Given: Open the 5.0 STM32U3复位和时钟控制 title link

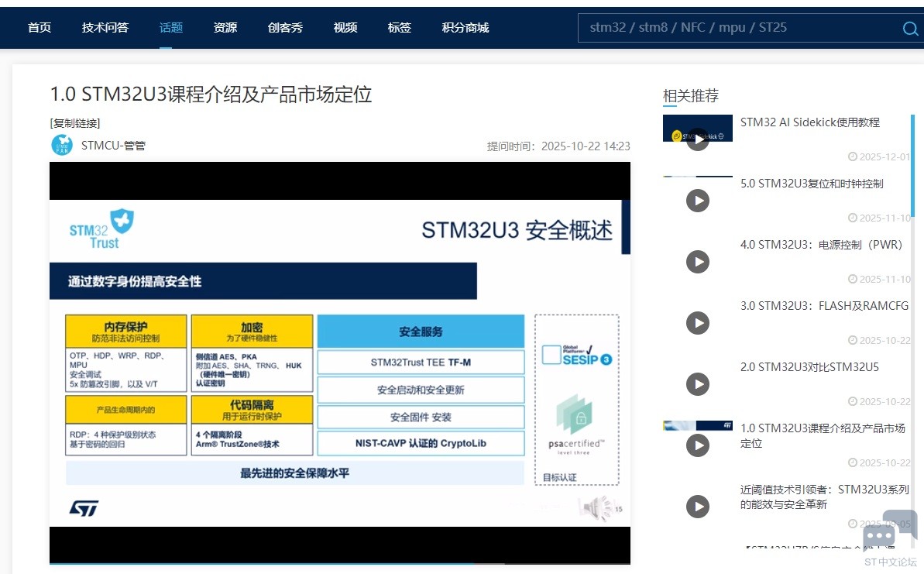Looking at the screenshot, I should [812, 184].
